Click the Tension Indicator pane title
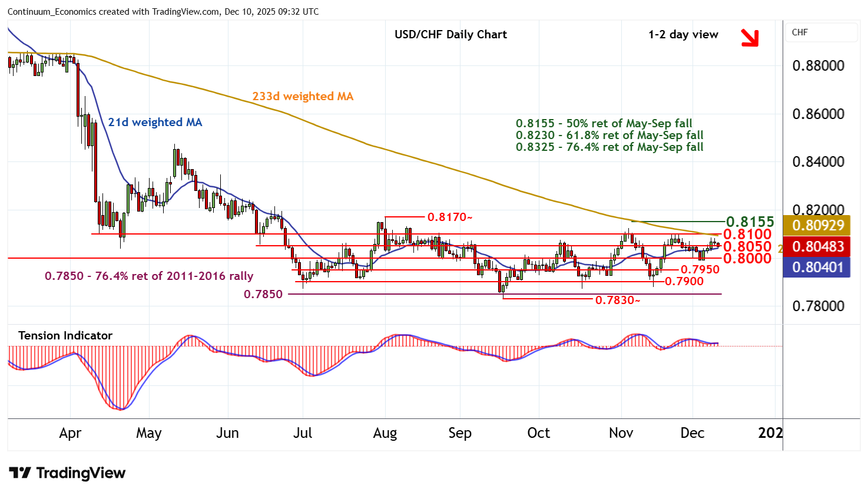Viewport: 868px width, 495px height. tap(65, 335)
